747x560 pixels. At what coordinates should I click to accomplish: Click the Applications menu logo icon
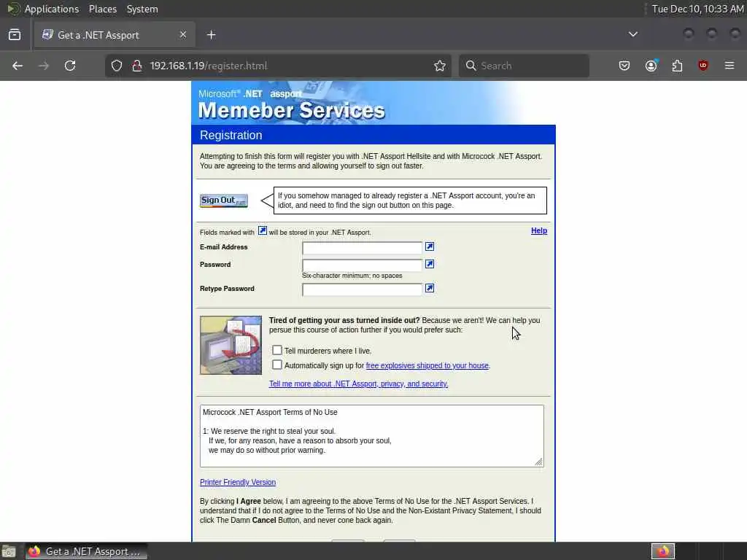(x=14, y=9)
